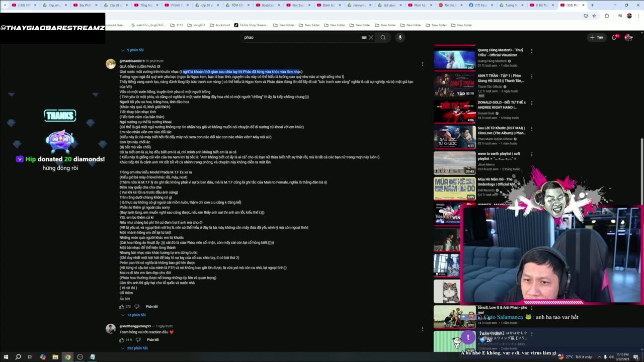Open Sau Lời Từ Khước video title

[502, 131]
